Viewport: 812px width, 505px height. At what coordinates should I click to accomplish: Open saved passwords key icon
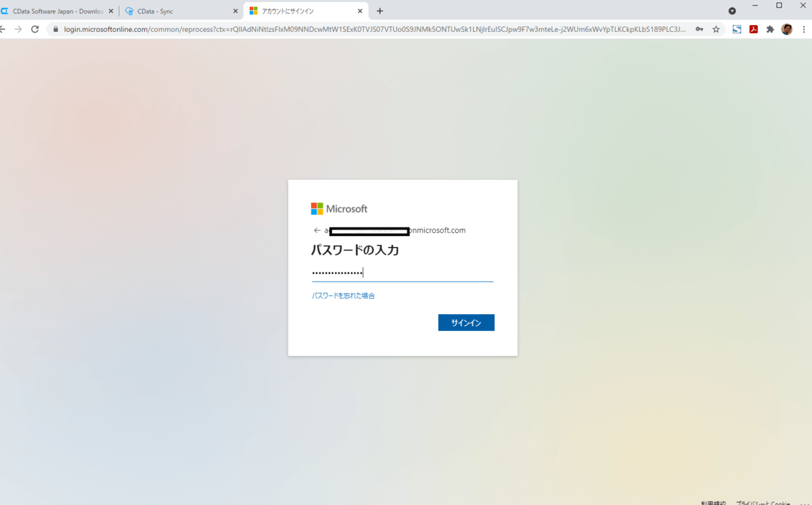pos(699,29)
